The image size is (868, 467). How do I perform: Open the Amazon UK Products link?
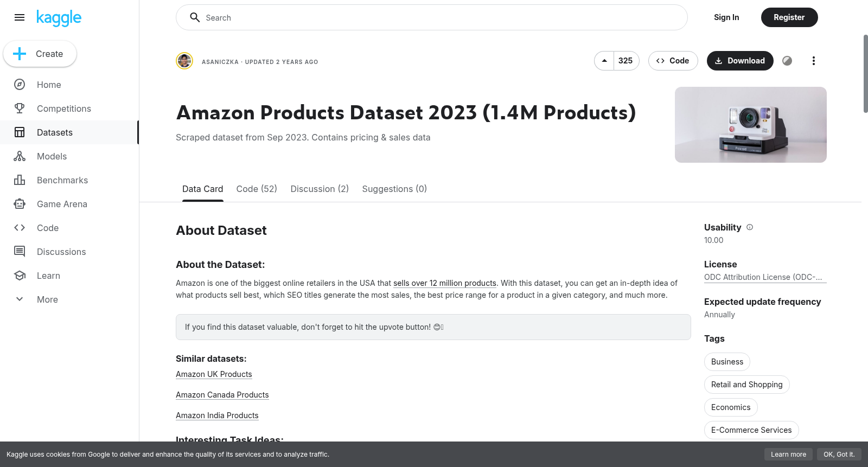tap(214, 374)
